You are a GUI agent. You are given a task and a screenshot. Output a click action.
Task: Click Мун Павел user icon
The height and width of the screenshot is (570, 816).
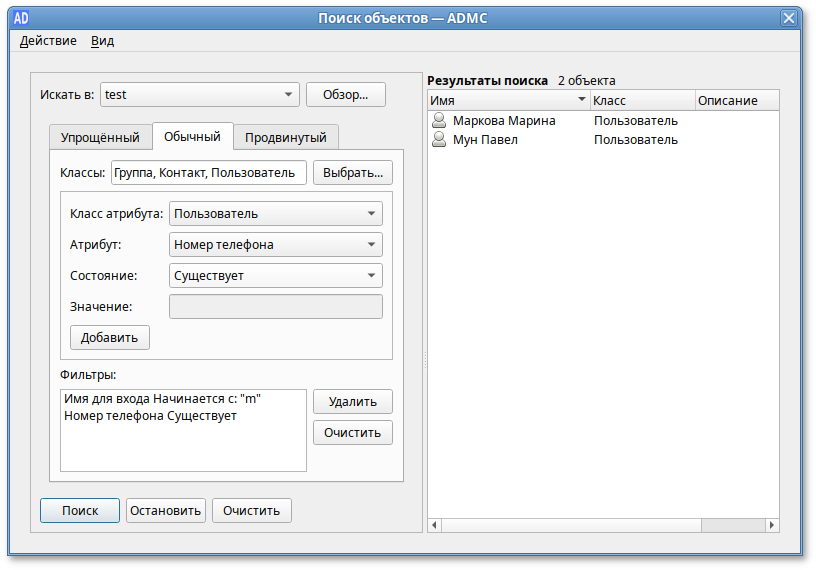pyautogui.click(x=439, y=140)
